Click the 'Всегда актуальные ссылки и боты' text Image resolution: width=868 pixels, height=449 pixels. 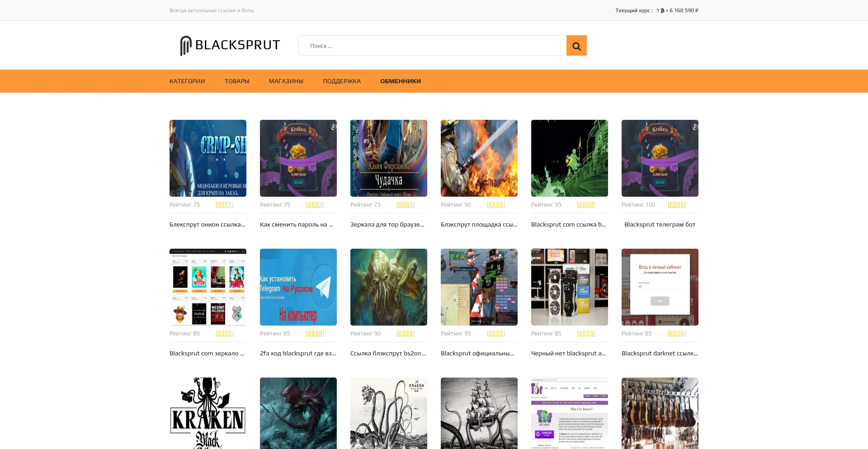(212, 10)
